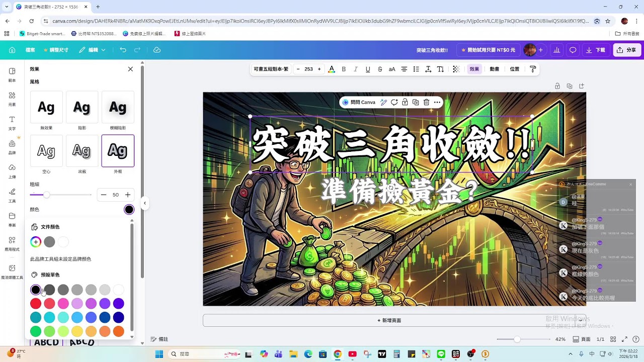Redo the last action

pyautogui.click(x=137, y=50)
